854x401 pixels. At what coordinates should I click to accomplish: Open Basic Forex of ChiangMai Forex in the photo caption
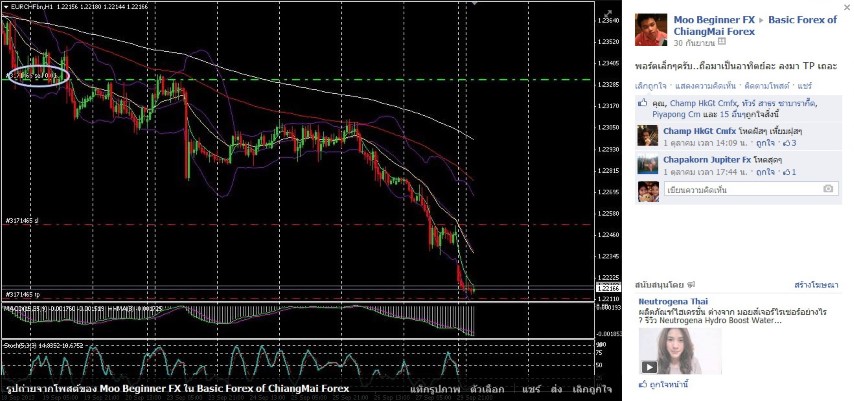click(273, 388)
